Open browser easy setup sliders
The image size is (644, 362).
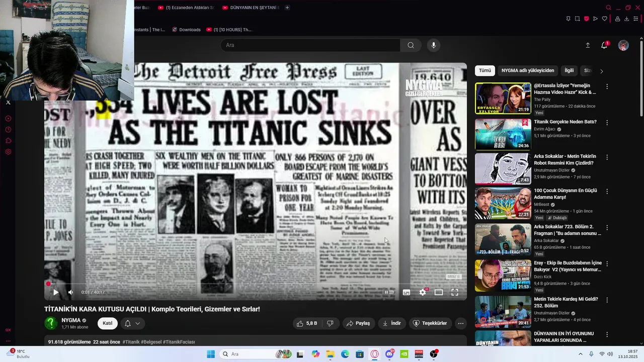point(635,19)
